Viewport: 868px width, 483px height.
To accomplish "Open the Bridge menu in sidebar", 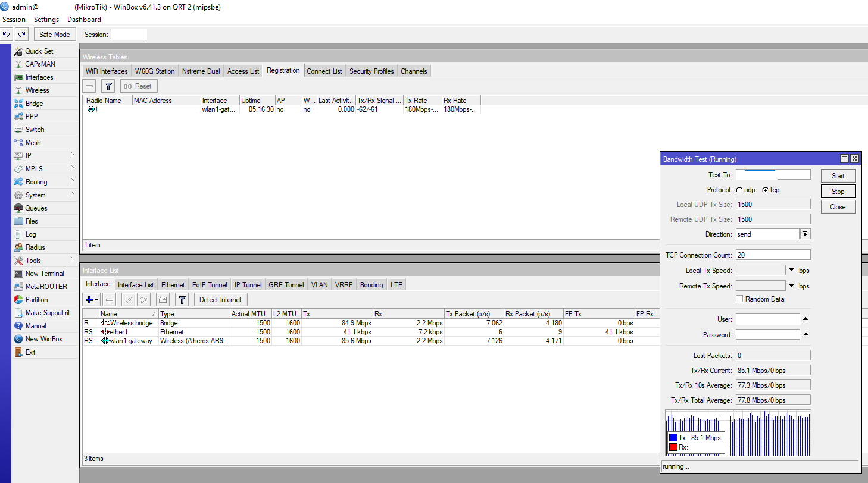I will point(34,103).
